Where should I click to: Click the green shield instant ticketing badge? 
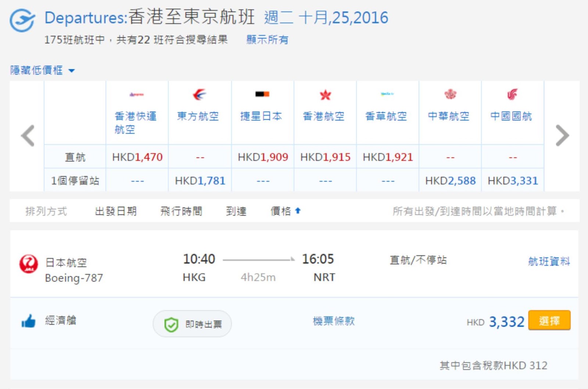[171, 324]
